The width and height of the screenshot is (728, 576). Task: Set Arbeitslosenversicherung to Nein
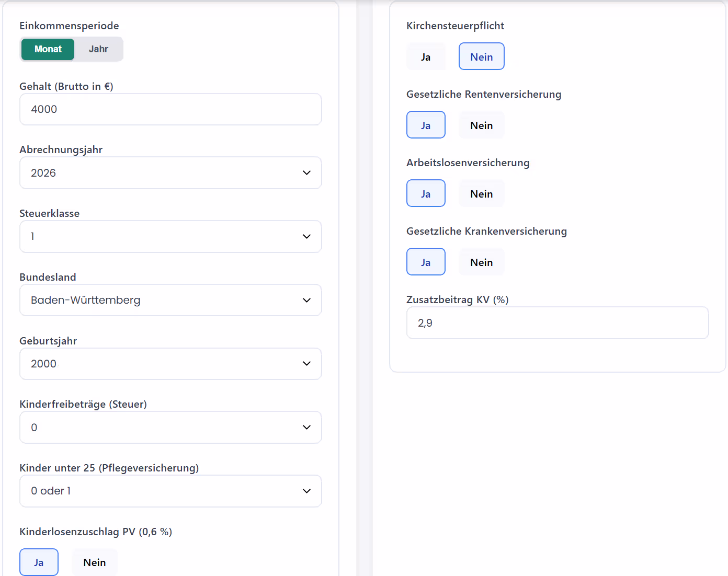[481, 194]
